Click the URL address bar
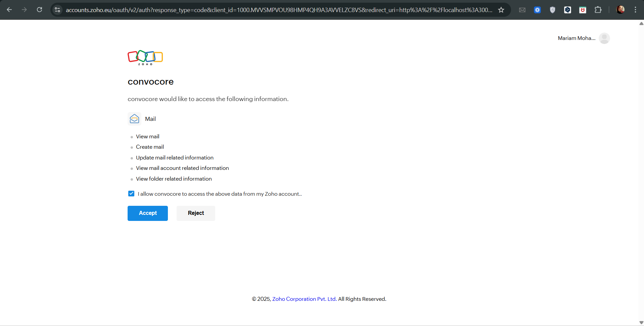This screenshot has width=644, height=326. click(279, 10)
